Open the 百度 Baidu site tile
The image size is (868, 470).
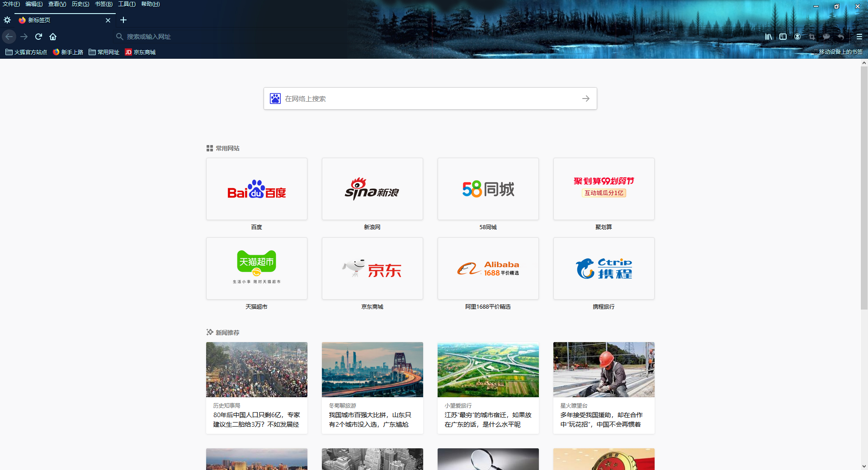tap(257, 189)
